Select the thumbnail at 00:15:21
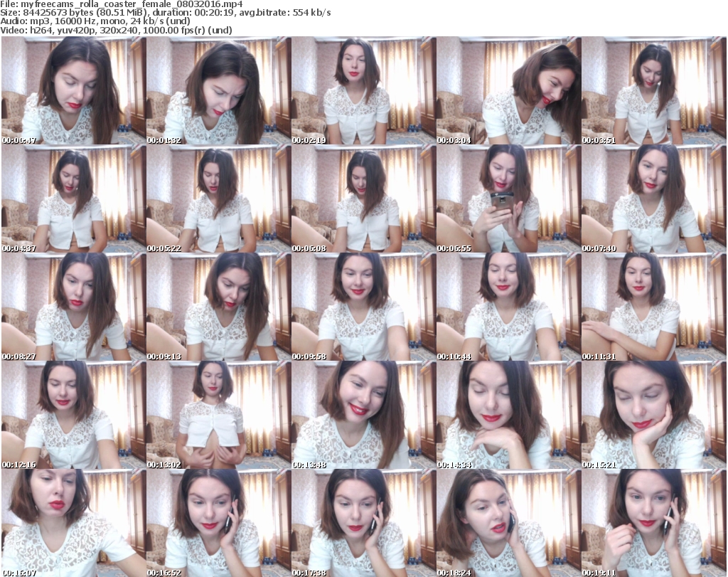728x577 pixels. [x=654, y=415]
